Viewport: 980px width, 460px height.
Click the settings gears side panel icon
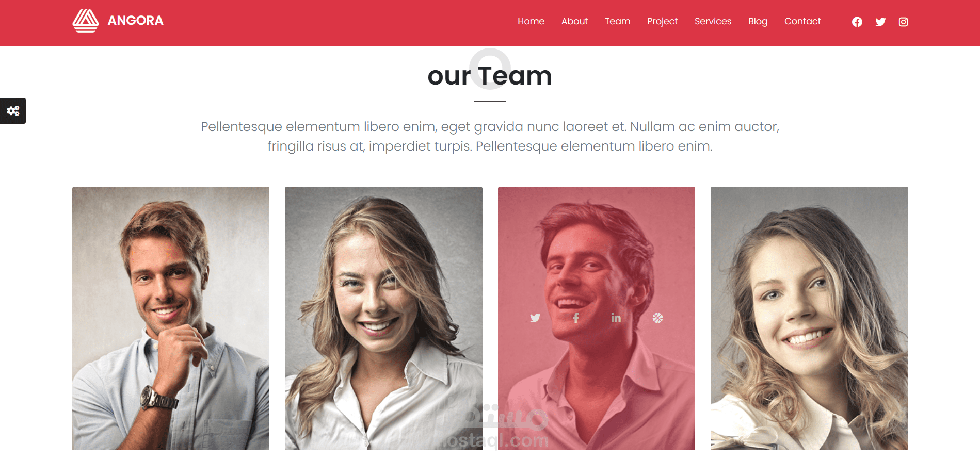tap(13, 111)
